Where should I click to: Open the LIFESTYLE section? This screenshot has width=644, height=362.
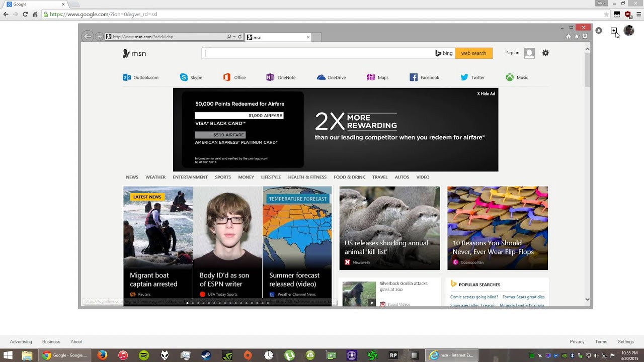click(271, 177)
